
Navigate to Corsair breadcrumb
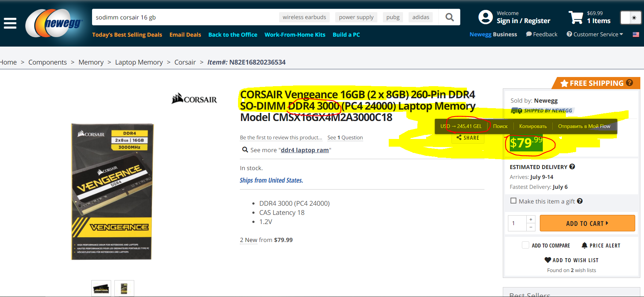coord(185,62)
